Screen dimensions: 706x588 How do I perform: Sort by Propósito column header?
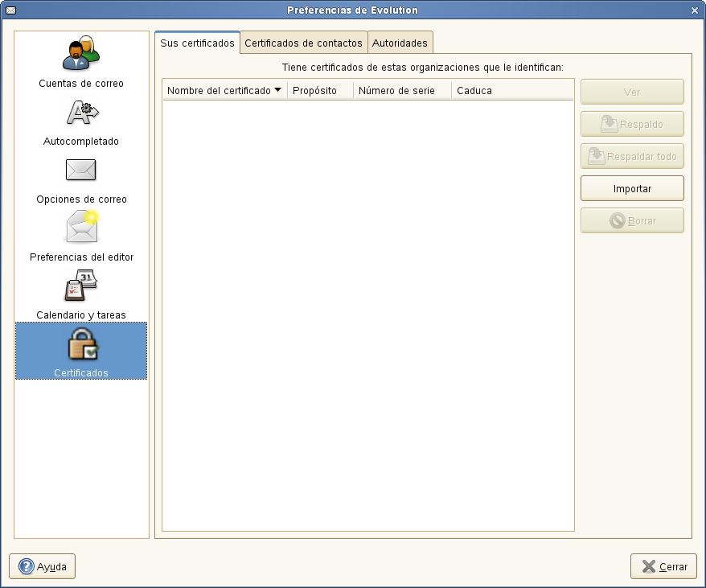pos(320,90)
